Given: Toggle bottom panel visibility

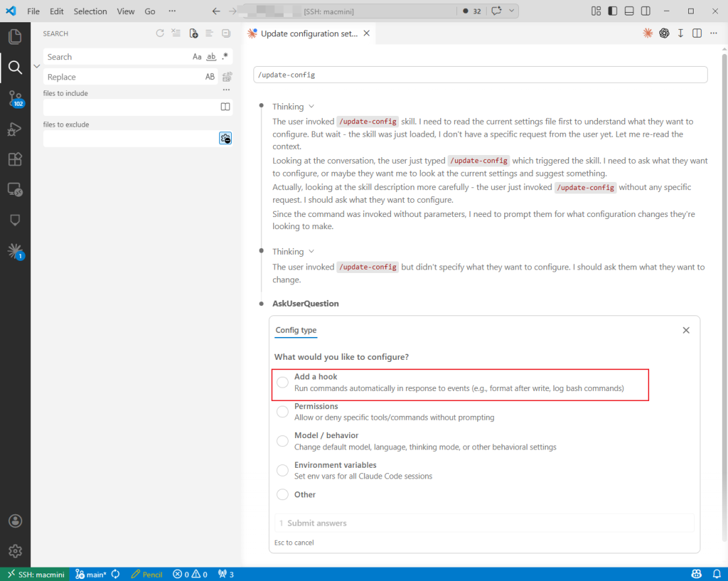Looking at the screenshot, I should click(629, 11).
